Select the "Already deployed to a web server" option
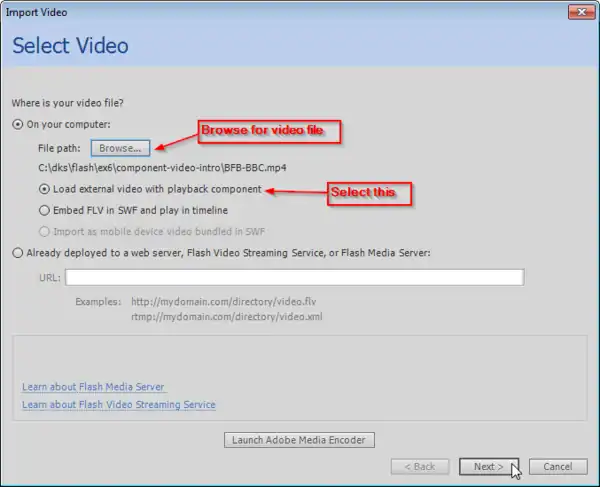 [17, 253]
